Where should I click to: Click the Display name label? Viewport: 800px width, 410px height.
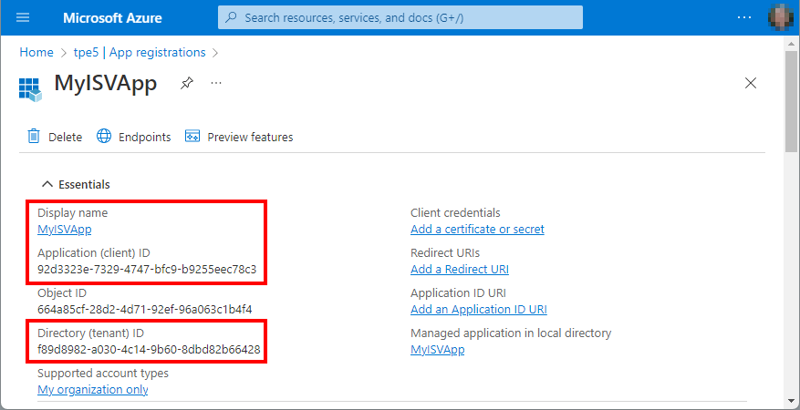(72, 213)
